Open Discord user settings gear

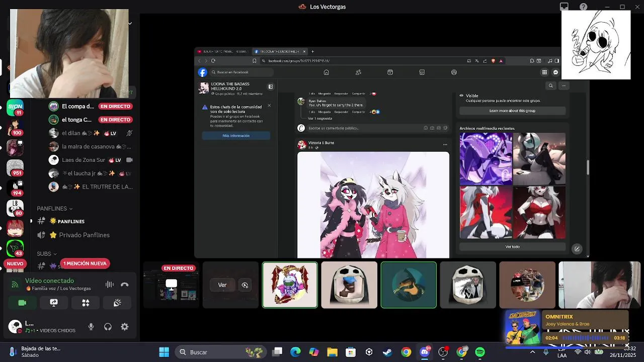[x=125, y=327]
